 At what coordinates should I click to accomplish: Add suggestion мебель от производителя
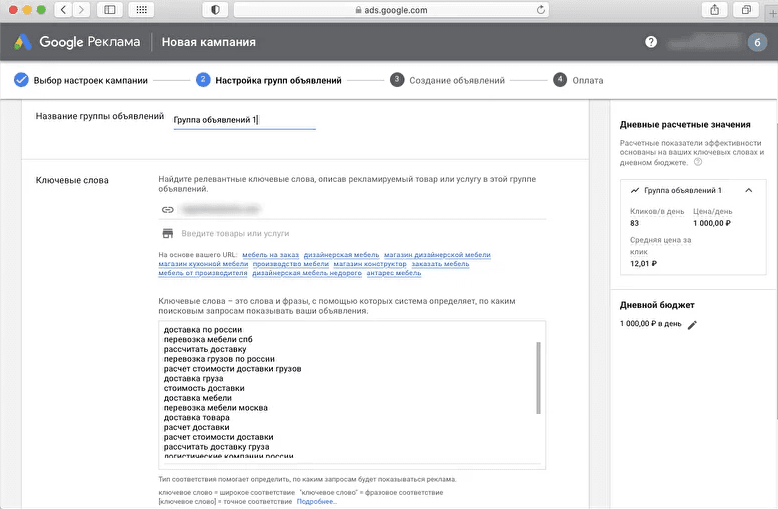[202, 273]
